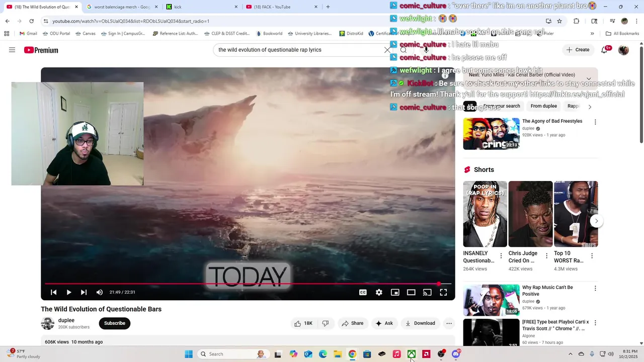The image size is (644, 362).
Task: Open the duplee channel avatar
Action: coord(47,323)
